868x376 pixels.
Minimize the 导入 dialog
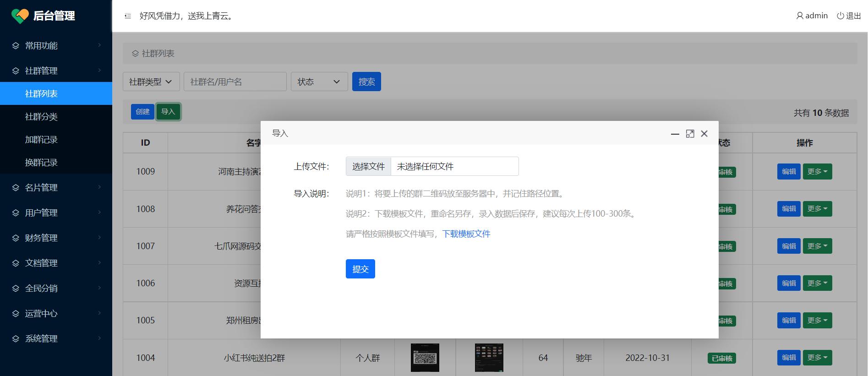(675, 134)
